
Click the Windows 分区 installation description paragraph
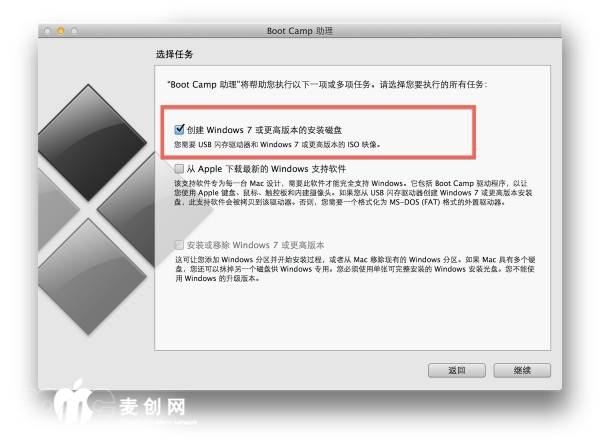tap(355, 269)
